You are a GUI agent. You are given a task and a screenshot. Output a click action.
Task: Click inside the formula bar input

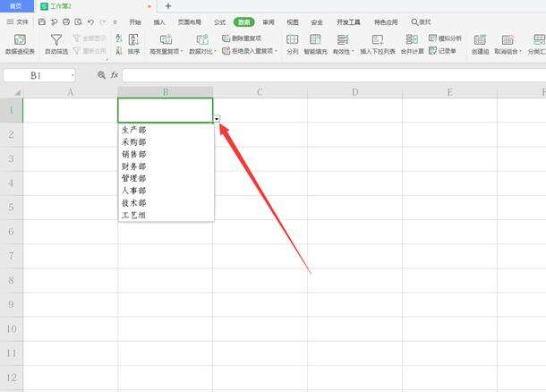coord(334,75)
